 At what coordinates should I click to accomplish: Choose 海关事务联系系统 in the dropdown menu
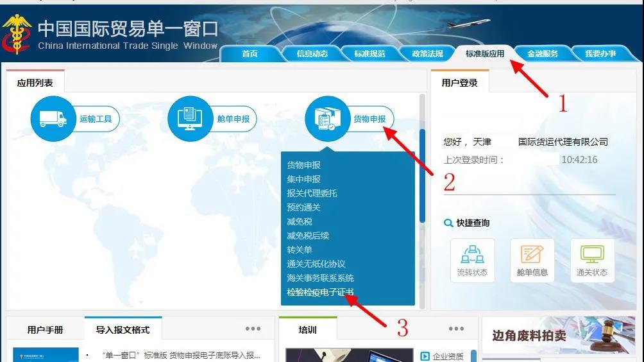coord(320,278)
